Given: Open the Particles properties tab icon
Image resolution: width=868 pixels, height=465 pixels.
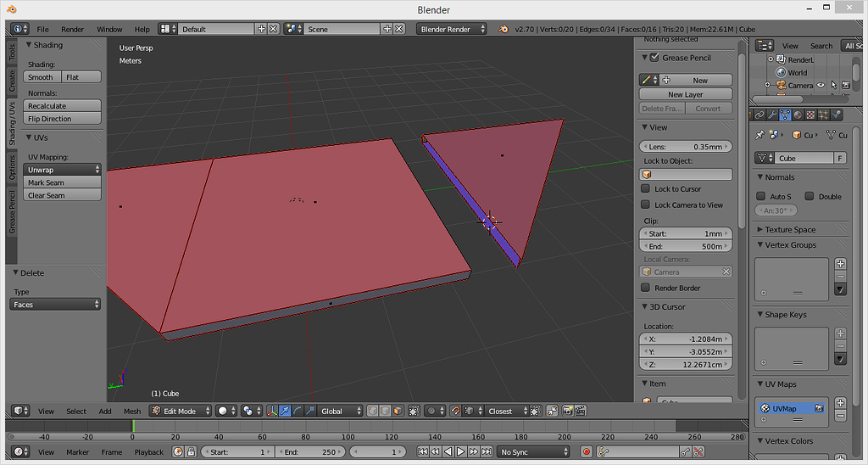Looking at the screenshot, I should [x=823, y=115].
